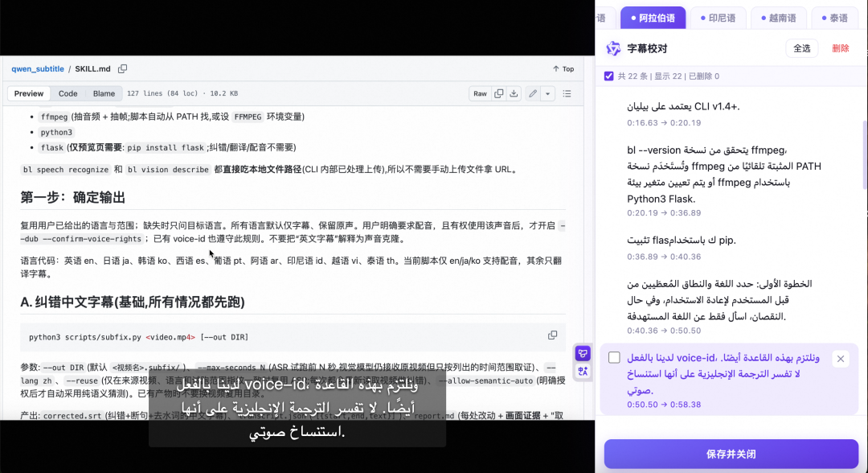Copy raw file contents icon

coord(499,93)
